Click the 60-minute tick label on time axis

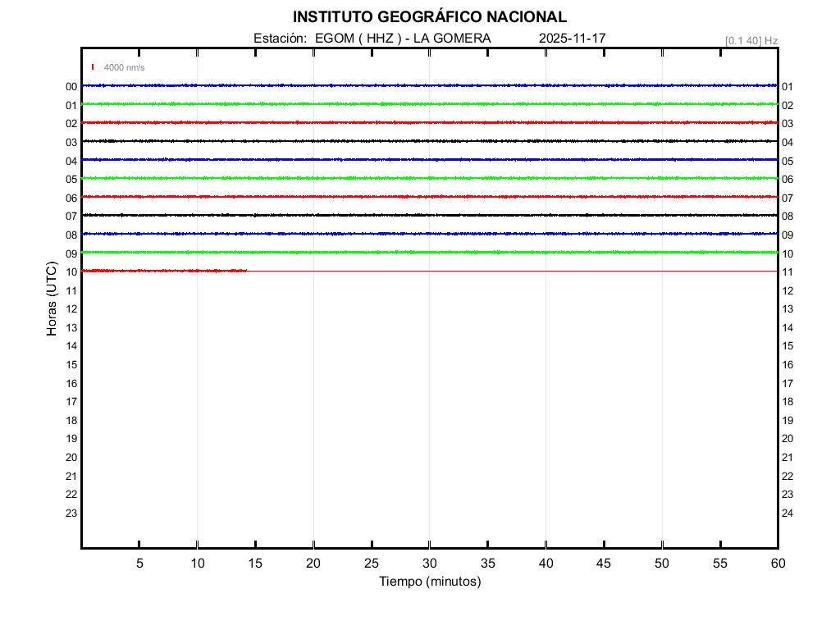(777, 563)
